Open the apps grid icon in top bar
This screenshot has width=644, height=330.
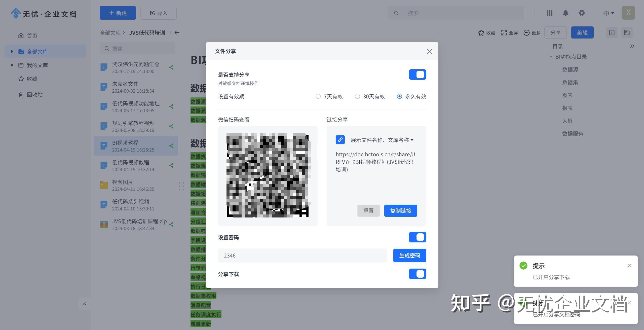[x=549, y=13]
